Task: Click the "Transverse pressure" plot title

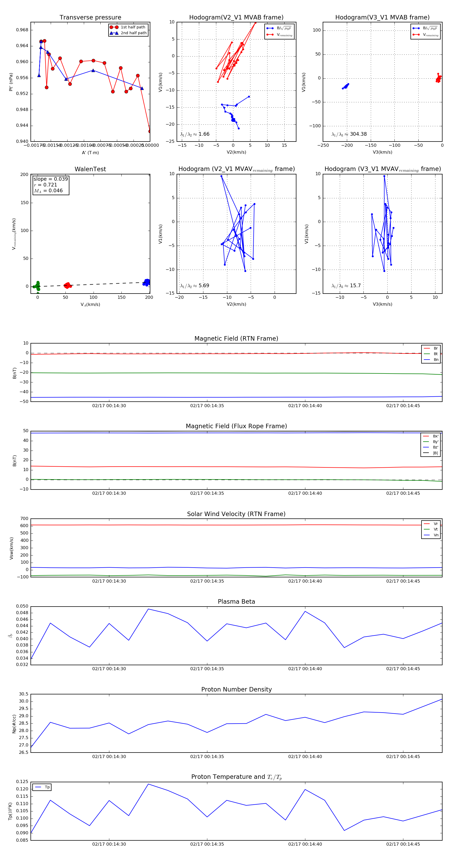Action: tap(90, 18)
